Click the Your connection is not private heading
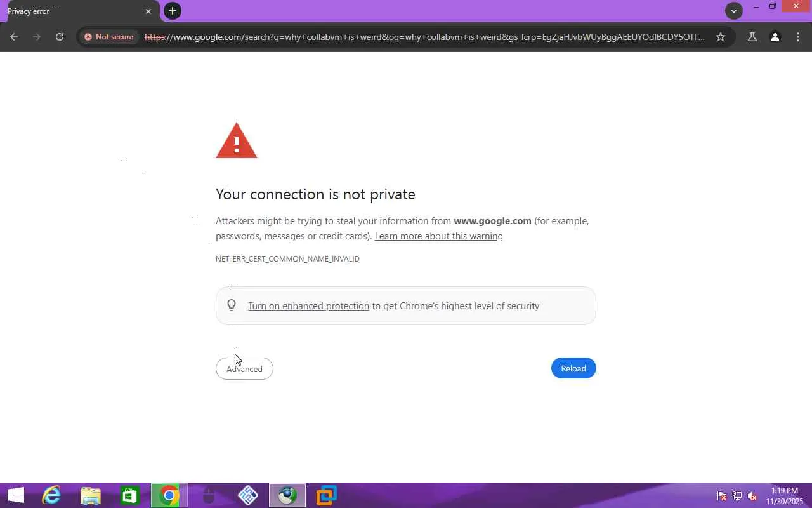The image size is (812, 508). tap(315, 194)
